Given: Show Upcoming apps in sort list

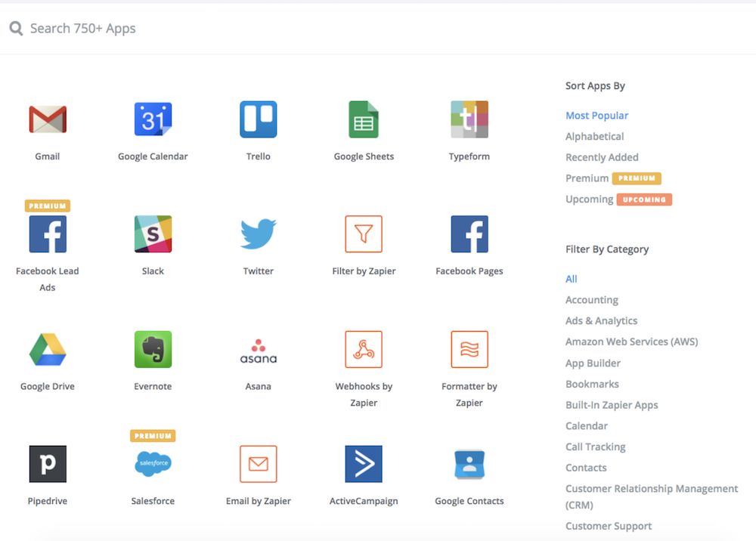Looking at the screenshot, I should point(589,199).
